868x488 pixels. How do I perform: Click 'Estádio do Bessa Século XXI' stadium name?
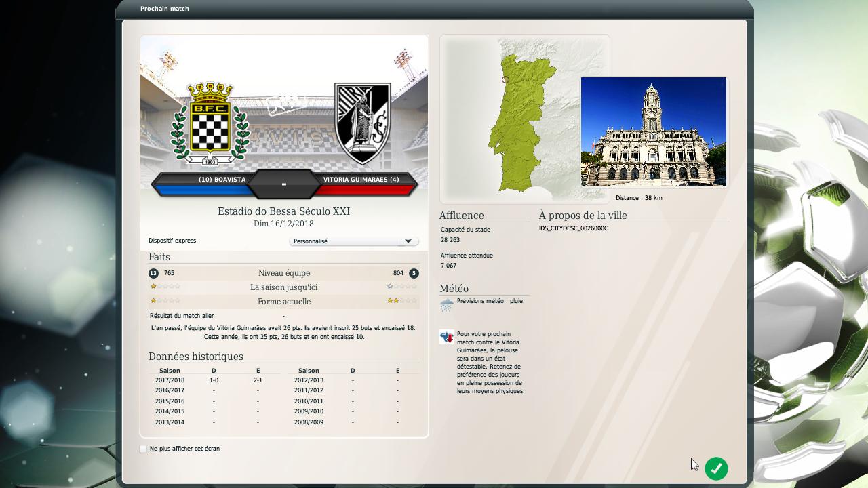(x=283, y=211)
